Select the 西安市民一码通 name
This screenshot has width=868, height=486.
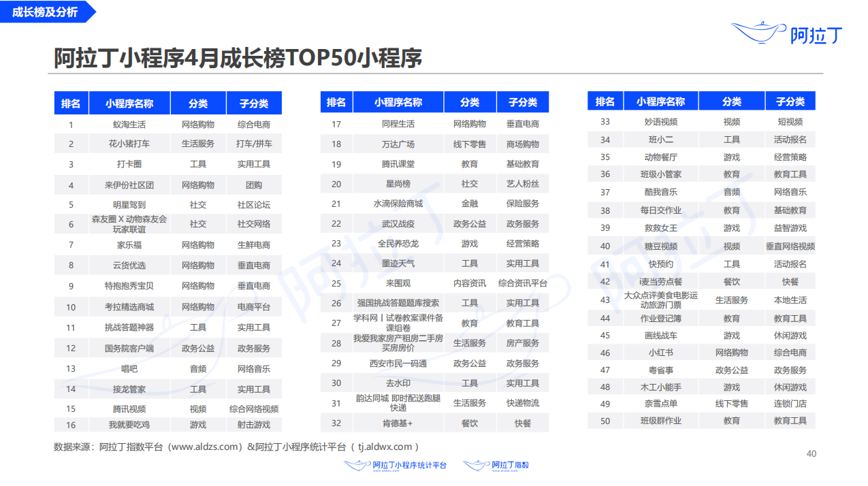[x=398, y=363]
